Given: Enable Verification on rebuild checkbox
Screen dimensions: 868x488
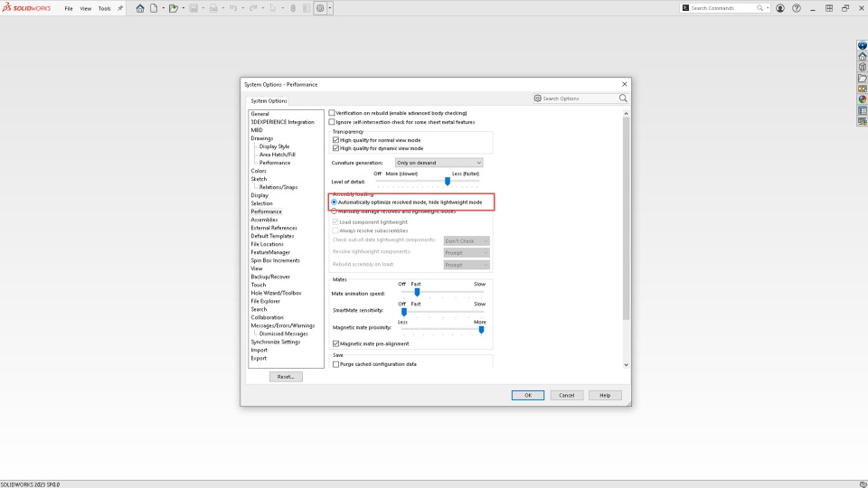Looking at the screenshot, I should (x=332, y=113).
